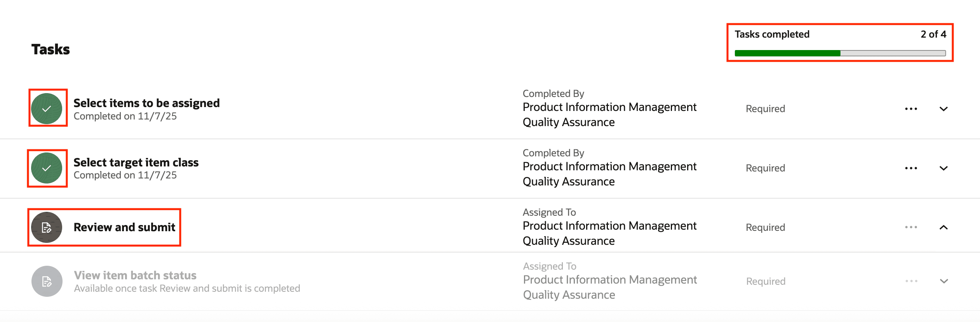This screenshot has width=980, height=322.
Task: Click the View item batch status title
Action: click(135, 275)
